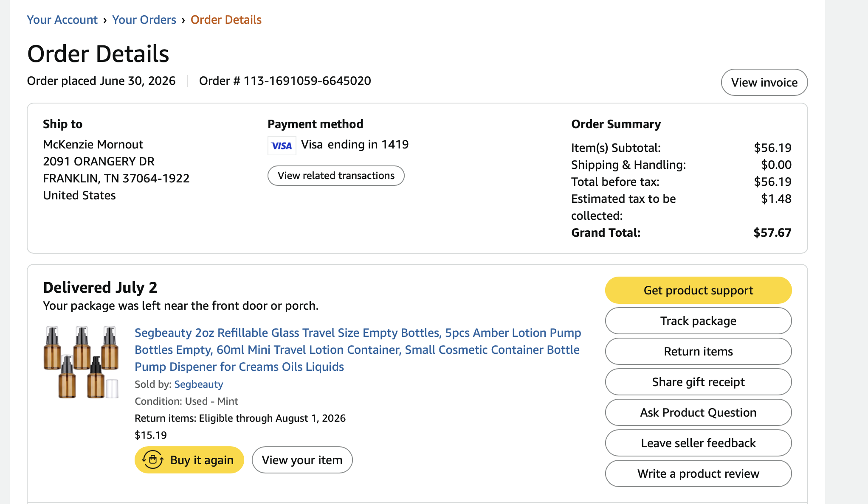This screenshot has height=504, width=868.
Task: Open View your item button
Action: [x=302, y=460]
